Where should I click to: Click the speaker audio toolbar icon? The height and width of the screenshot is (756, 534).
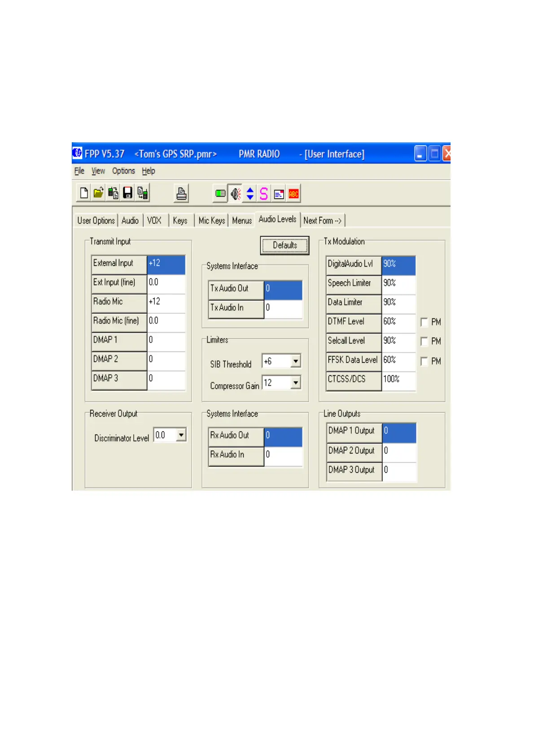pyautogui.click(x=236, y=194)
